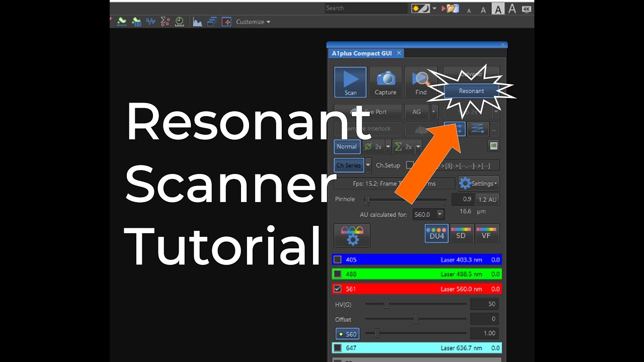Select the VF detector

point(487,234)
